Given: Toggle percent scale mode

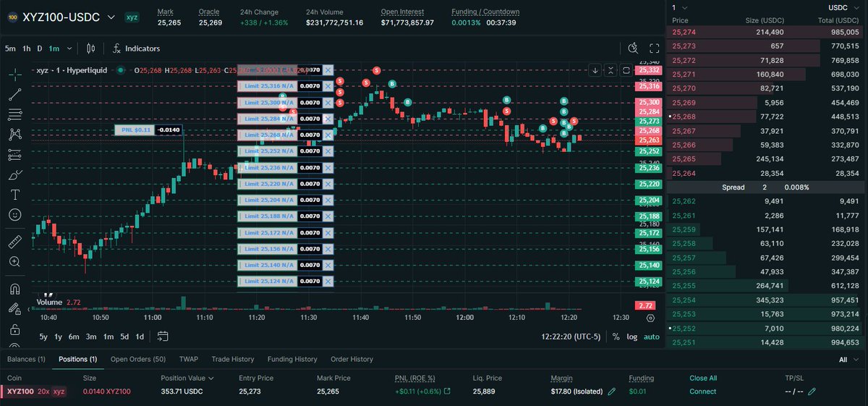Looking at the screenshot, I should tap(616, 337).
